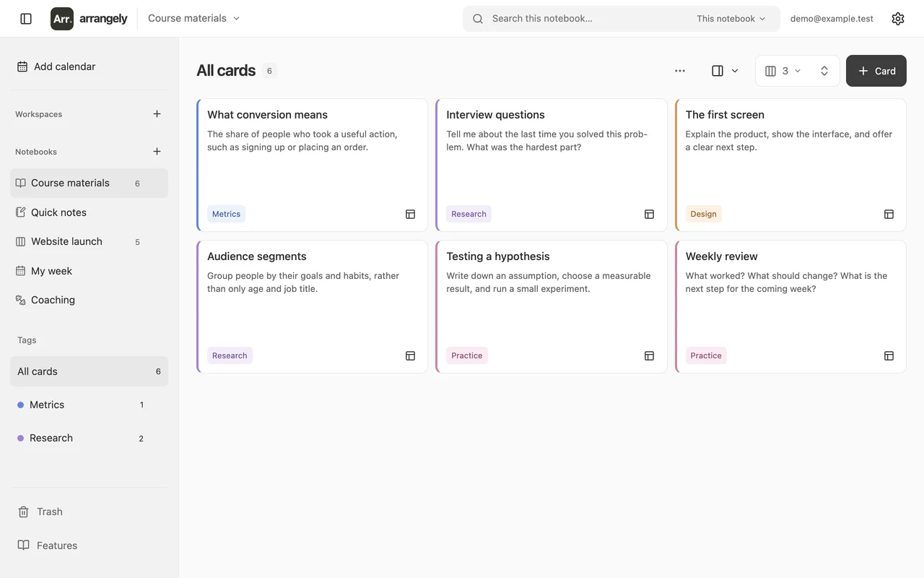Open the Quick notes notebook
924x578 pixels.
pos(89,212)
